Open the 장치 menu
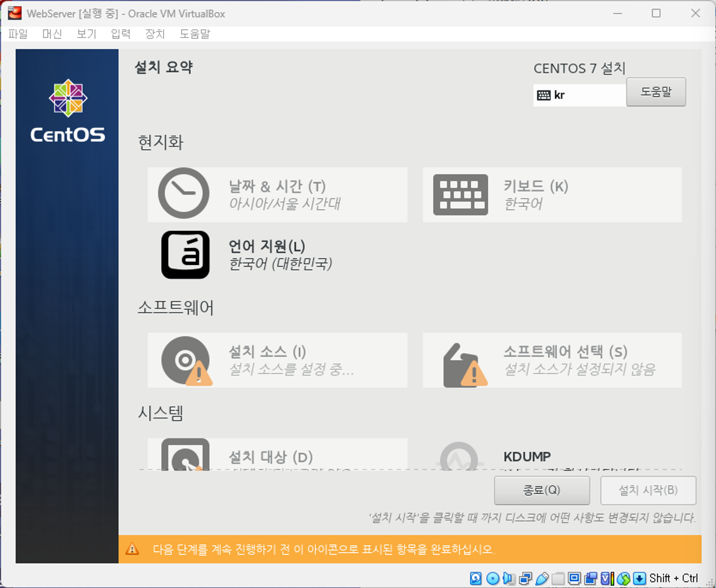This screenshot has height=588, width=716. pos(155,34)
